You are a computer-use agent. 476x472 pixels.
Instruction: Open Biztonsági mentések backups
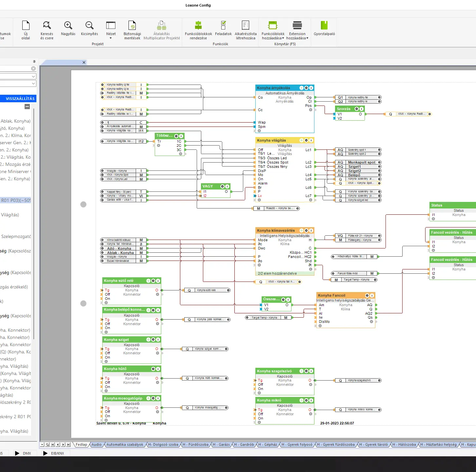point(132,30)
